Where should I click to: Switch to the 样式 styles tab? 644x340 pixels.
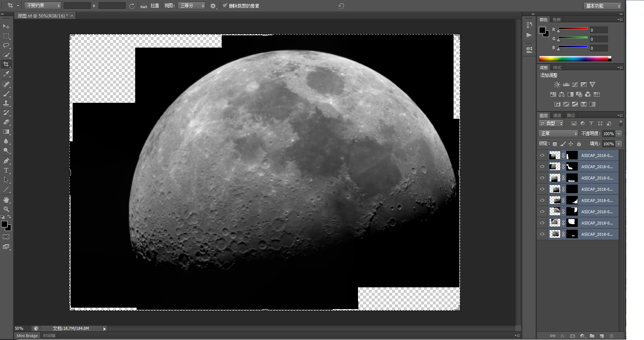point(557,68)
